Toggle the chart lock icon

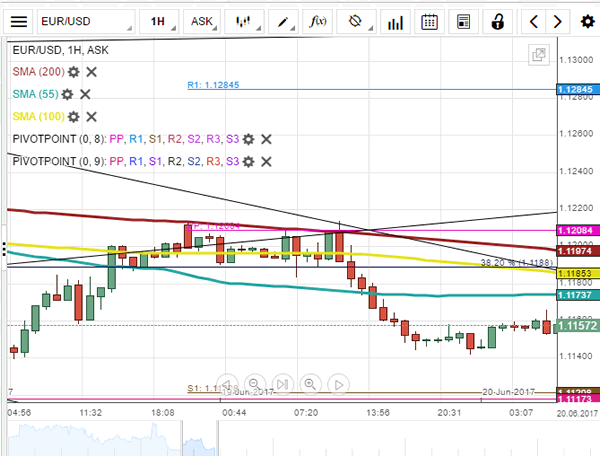coord(497,21)
